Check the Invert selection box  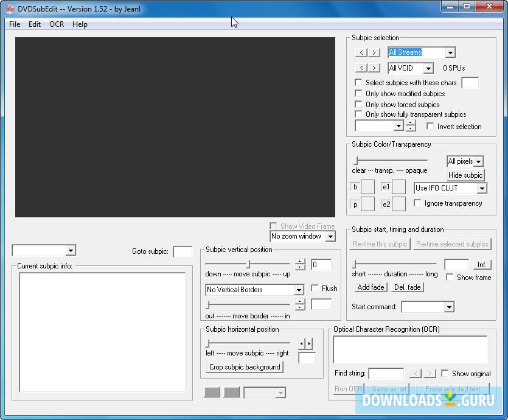coord(431,126)
